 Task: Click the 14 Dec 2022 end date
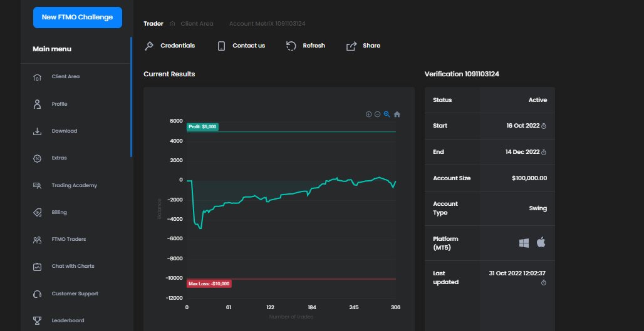click(522, 152)
